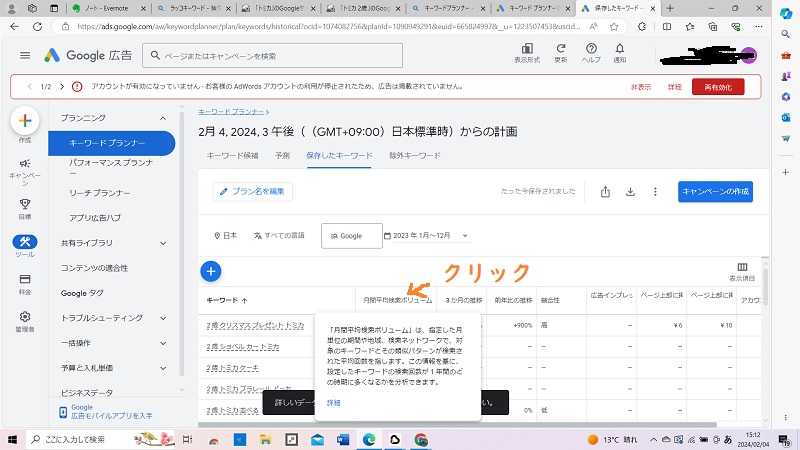Image resolution: width=800 pixels, height=450 pixels.
Task: Switch to 除外キーワード tab
Action: click(415, 156)
